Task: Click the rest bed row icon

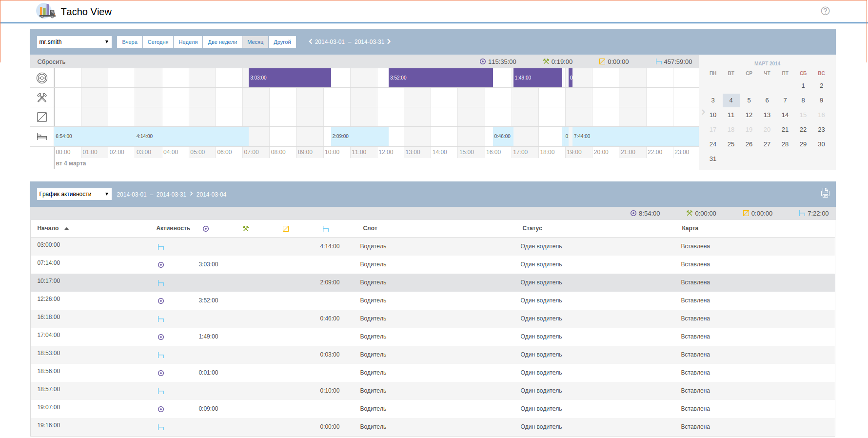Action: pyautogui.click(x=42, y=137)
